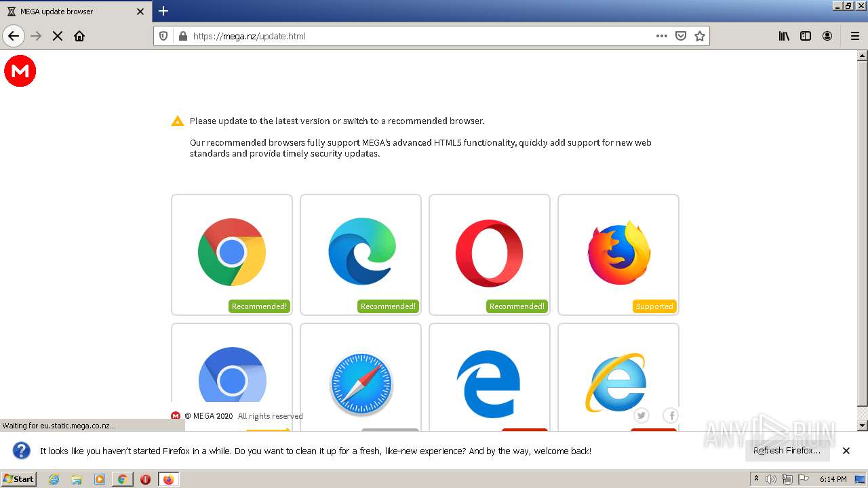868x488 pixels.
Task: Click the 'Please update to the latest version' message
Action: click(337, 121)
